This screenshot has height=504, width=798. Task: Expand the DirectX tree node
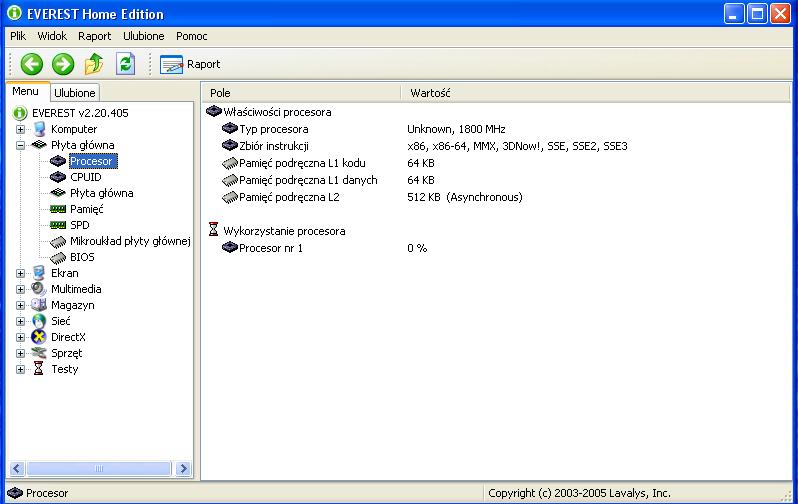[x=20, y=337]
